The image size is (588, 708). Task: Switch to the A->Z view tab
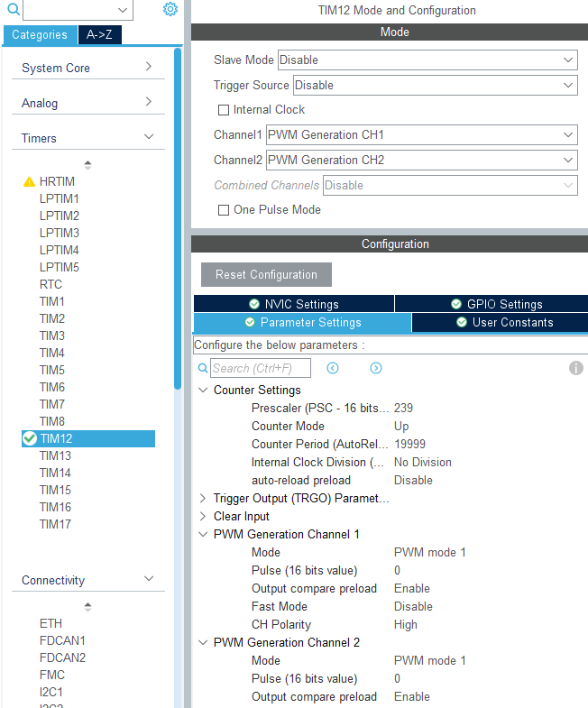coord(100,35)
